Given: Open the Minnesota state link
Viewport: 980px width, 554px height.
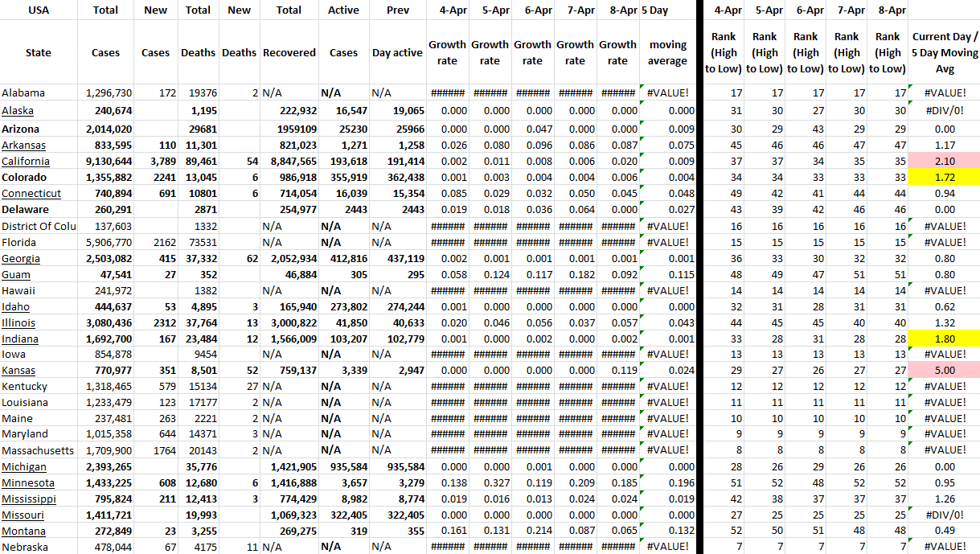Looking at the screenshot, I should (28, 483).
